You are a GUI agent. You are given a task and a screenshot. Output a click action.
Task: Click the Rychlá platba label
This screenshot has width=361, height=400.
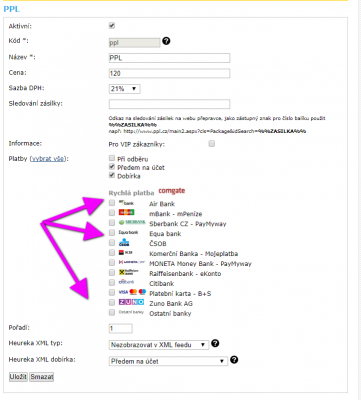point(131,193)
